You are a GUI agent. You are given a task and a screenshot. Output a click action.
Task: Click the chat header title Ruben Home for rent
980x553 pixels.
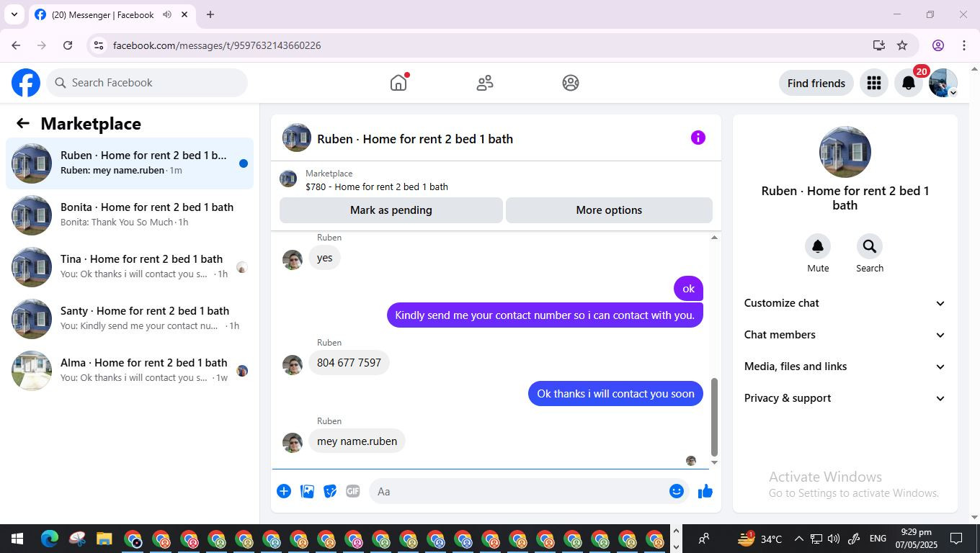point(415,139)
